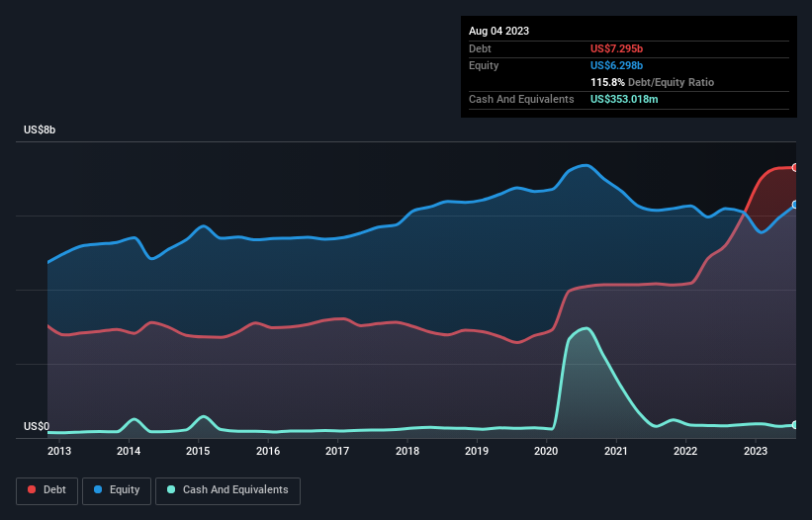The image size is (812, 520).
Task: Click the Aug 04 2023 tooltip date
Action: tap(498, 31)
